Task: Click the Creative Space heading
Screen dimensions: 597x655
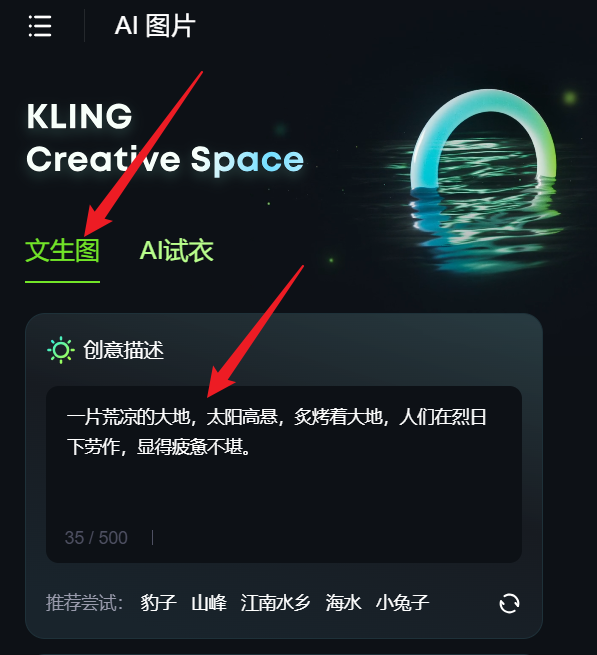Action: pos(165,160)
